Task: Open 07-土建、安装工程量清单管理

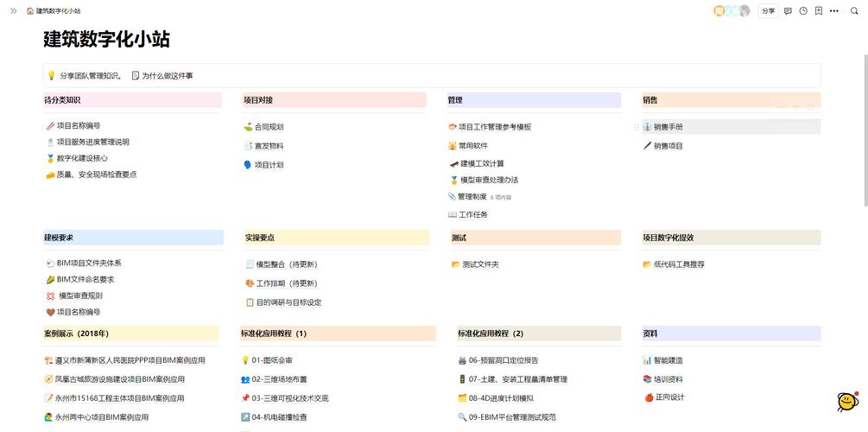Action: (x=513, y=379)
